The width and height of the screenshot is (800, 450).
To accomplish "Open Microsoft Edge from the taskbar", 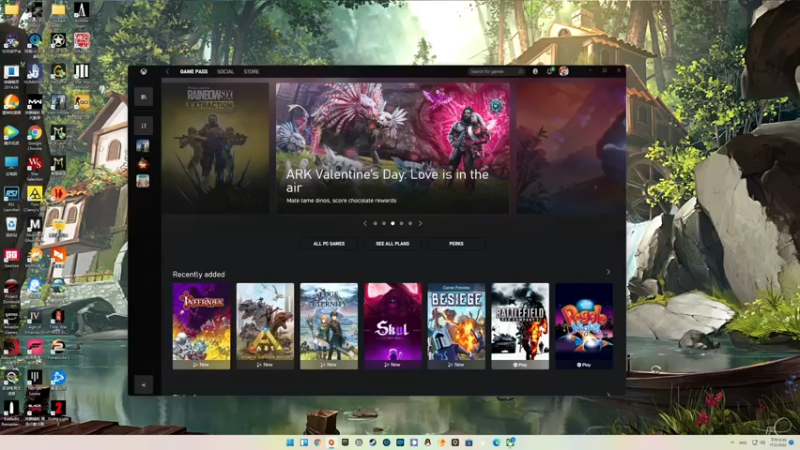I will [496, 442].
